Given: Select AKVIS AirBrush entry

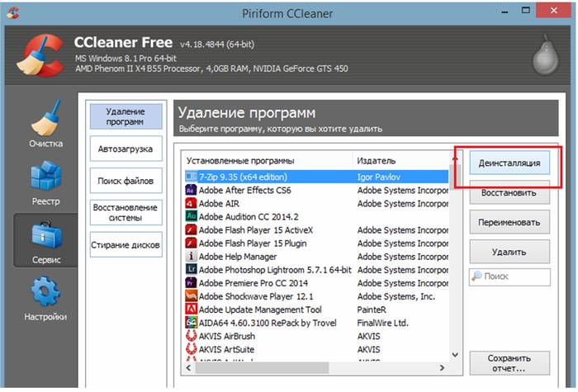Looking at the screenshot, I should pyautogui.click(x=316, y=336).
